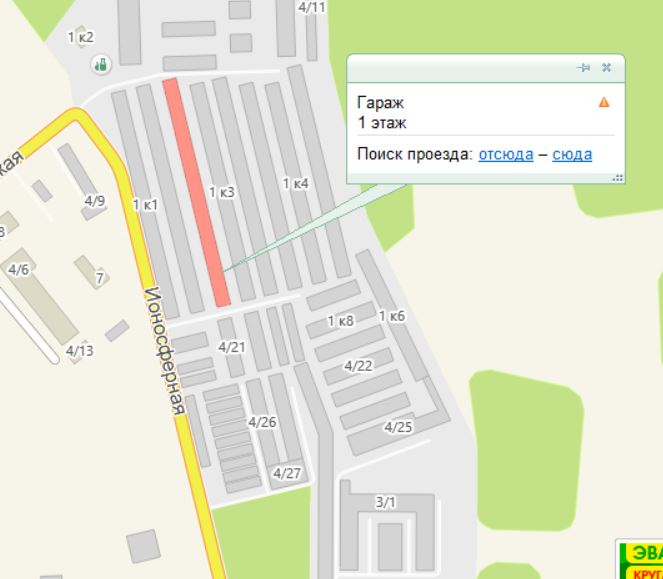
Task: Click the orange warning triangle icon
Action: click(x=604, y=102)
